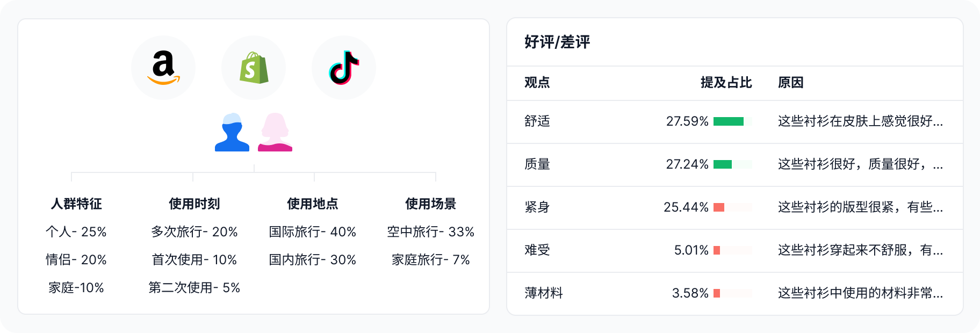Click the 观点 column header
This screenshot has width=980, height=333.
point(537,83)
